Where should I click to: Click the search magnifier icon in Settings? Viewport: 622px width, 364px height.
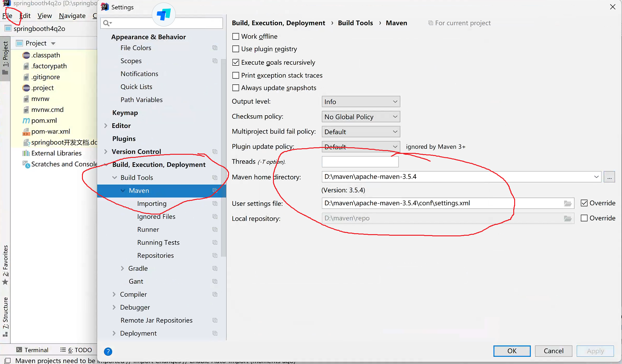[107, 23]
